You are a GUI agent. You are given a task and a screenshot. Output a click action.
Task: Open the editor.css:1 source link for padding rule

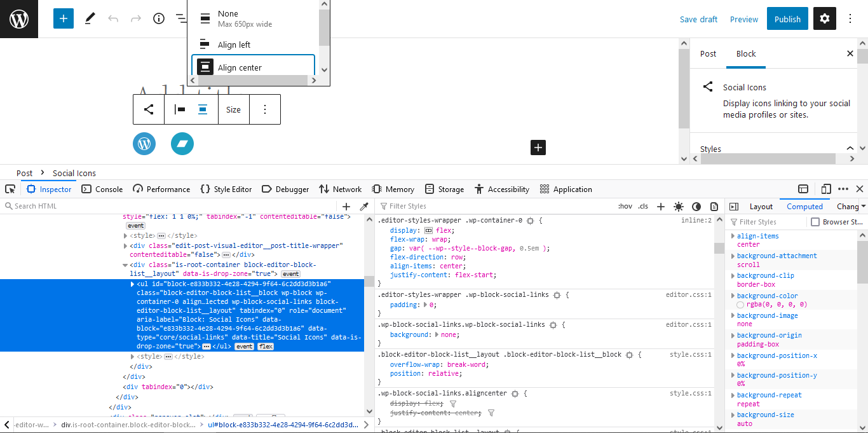689,295
